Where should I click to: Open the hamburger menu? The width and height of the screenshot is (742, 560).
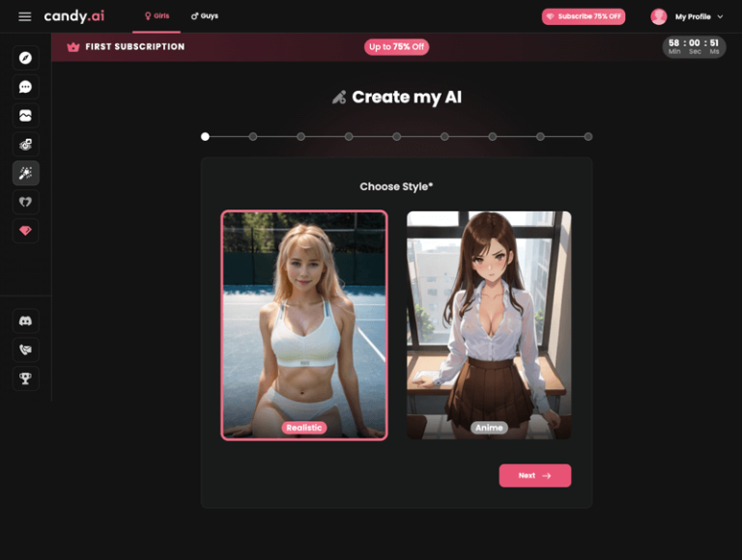tap(24, 16)
